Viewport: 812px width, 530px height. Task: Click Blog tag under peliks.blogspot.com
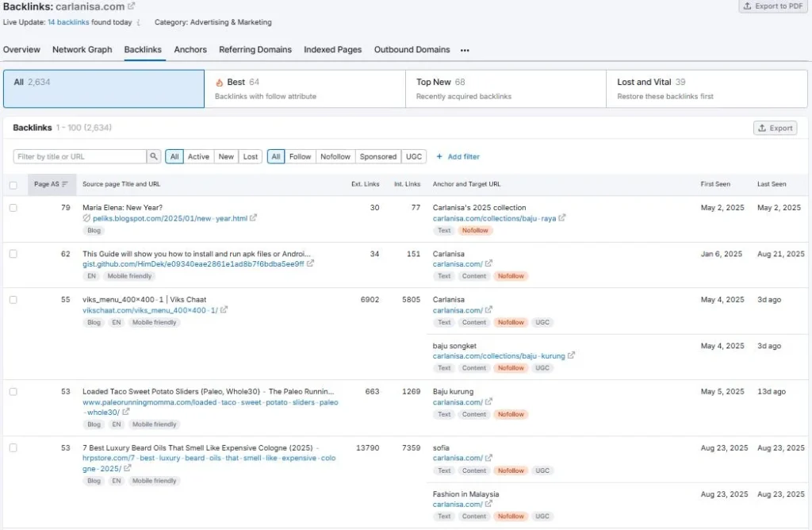click(94, 230)
